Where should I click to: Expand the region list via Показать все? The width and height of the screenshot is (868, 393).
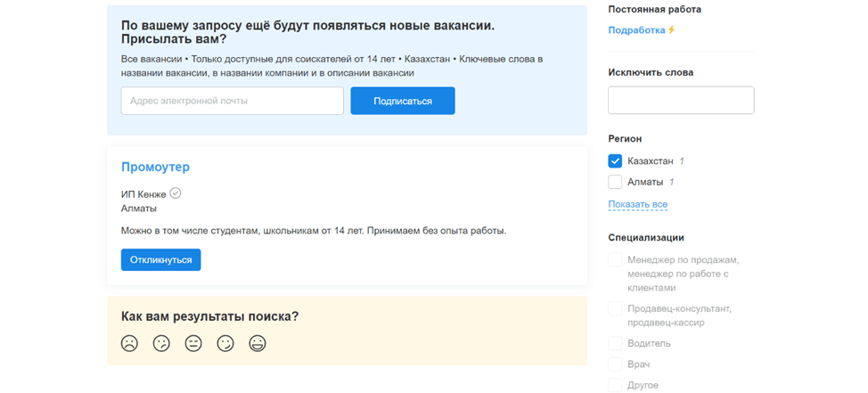coord(638,204)
